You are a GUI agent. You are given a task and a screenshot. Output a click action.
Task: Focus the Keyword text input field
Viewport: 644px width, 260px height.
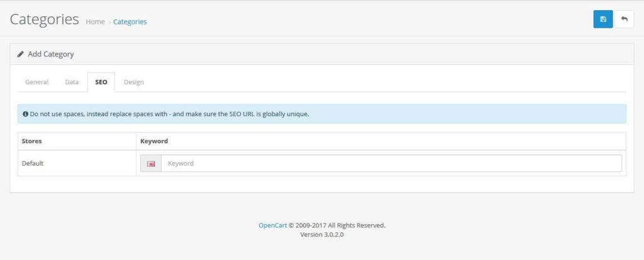(391, 163)
